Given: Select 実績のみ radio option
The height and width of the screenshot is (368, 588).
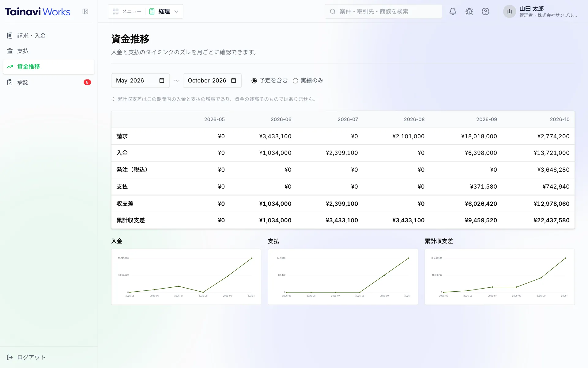Looking at the screenshot, I should [x=295, y=81].
